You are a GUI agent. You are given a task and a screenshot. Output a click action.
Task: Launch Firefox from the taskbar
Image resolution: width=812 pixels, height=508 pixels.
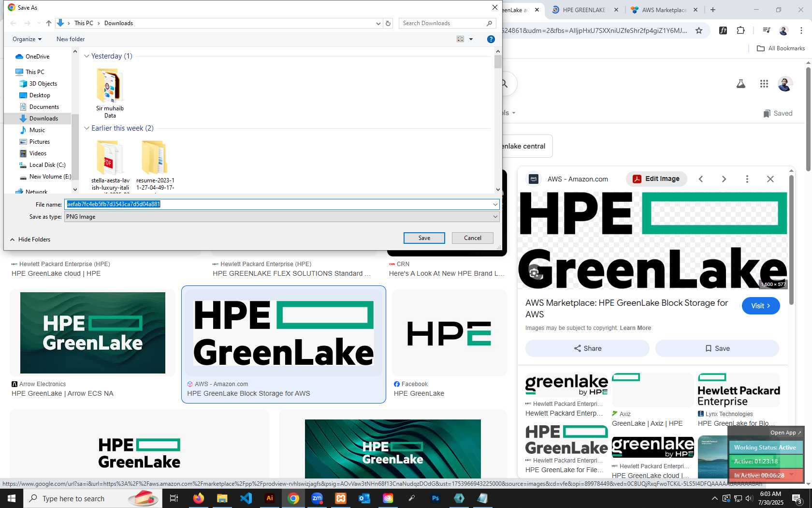click(x=198, y=498)
